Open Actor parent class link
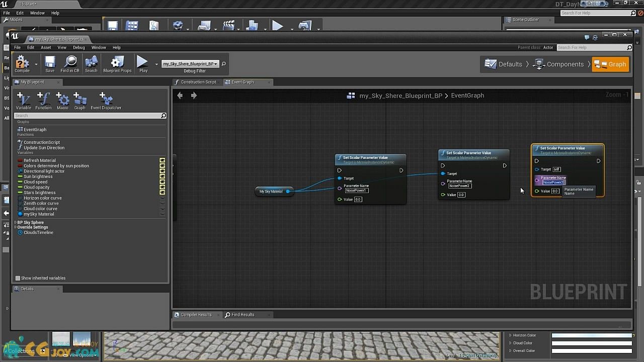Image resolution: width=644 pixels, height=362 pixels. (x=548, y=47)
